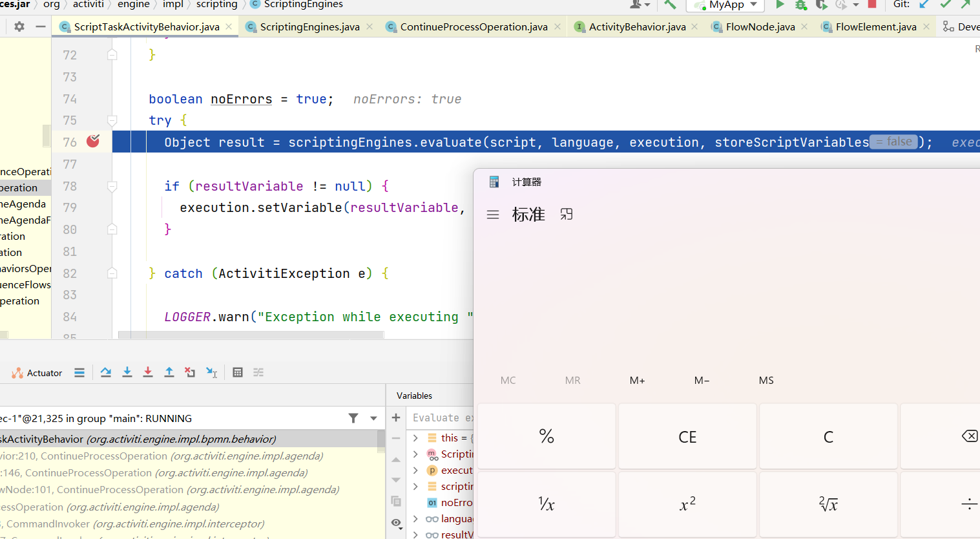Switch to the ScriptingEngines.java tab
Image resolution: width=980 pixels, height=539 pixels.
click(x=309, y=26)
